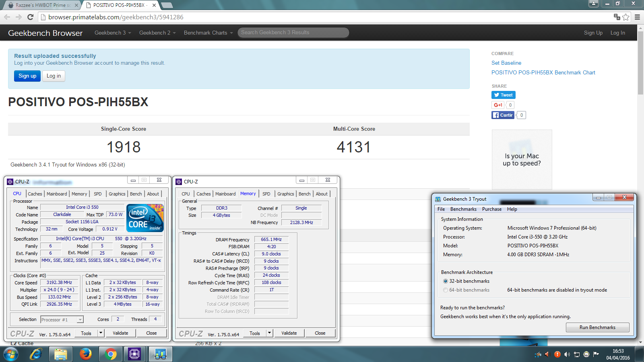
Task: Click the Log in button in the notice
Action: click(x=54, y=76)
